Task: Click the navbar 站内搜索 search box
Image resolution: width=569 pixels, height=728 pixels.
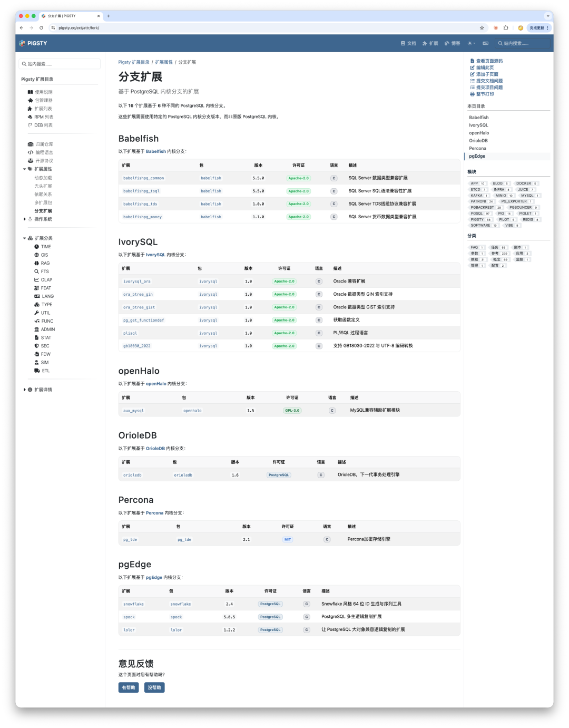Action: click(522, 43)
